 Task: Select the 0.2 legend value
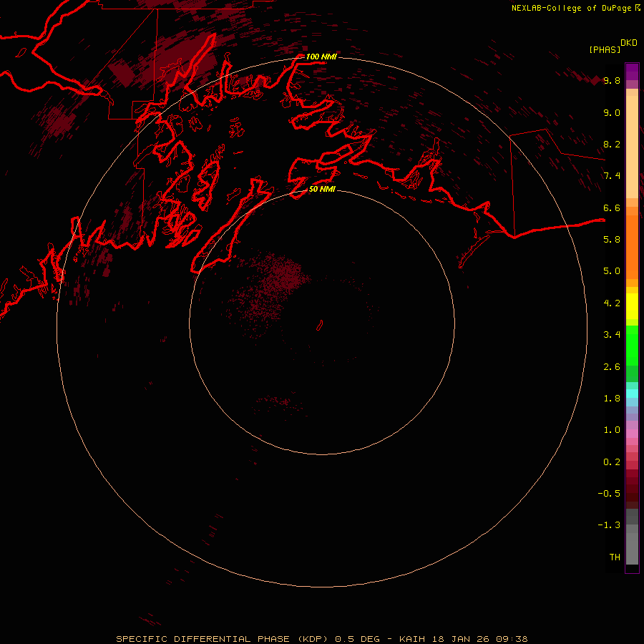612,462
